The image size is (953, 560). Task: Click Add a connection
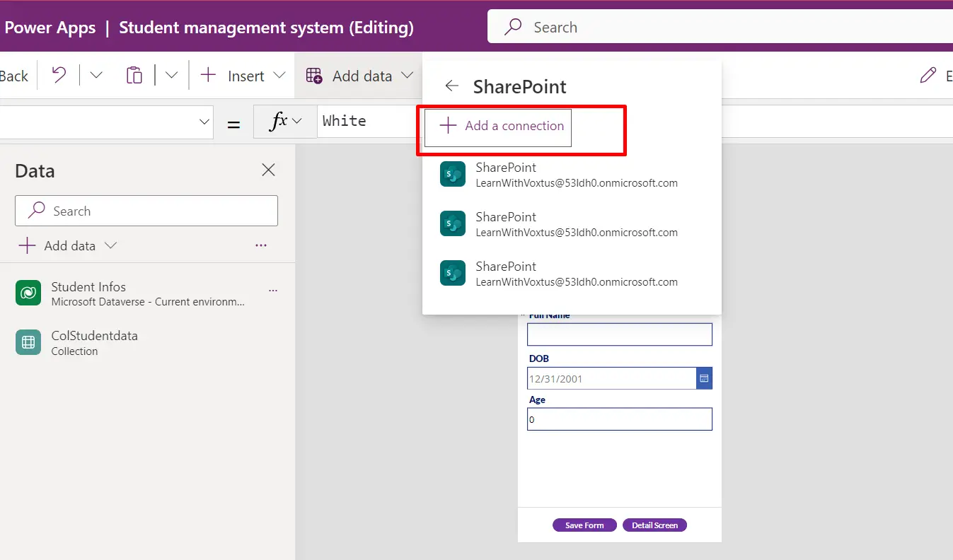coord(498,127)
